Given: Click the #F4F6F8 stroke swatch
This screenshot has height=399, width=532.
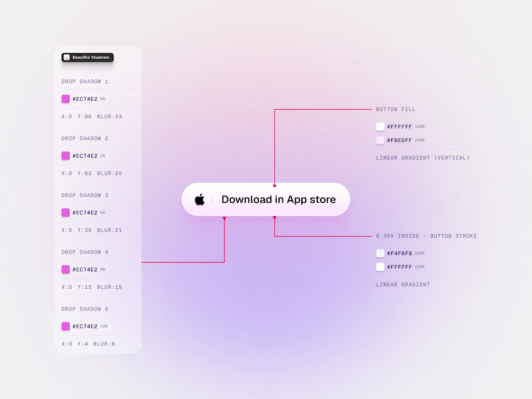Looking at the screenshot, I should coord(380,253).
